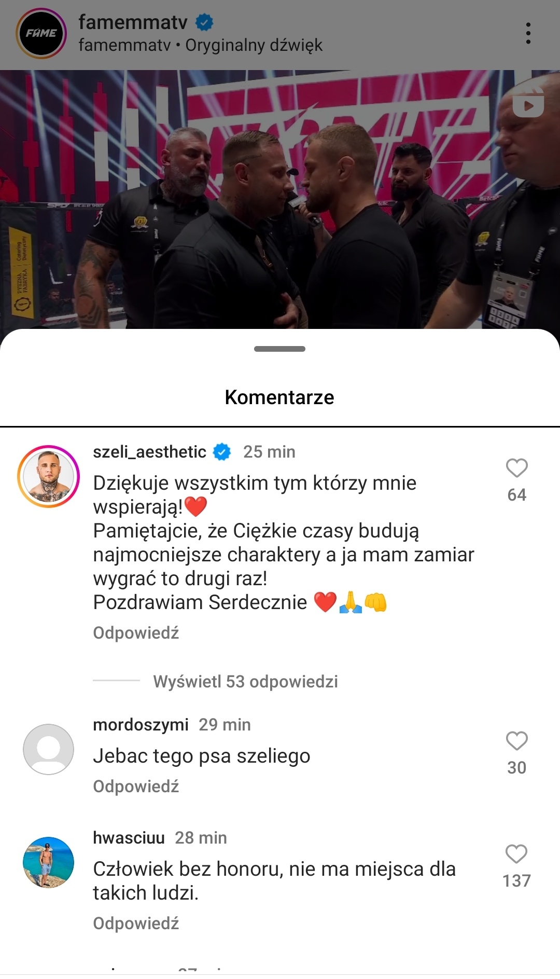Open mordoszymi's default avatar
Screen dimensions: 560x979
pos(49,749)
